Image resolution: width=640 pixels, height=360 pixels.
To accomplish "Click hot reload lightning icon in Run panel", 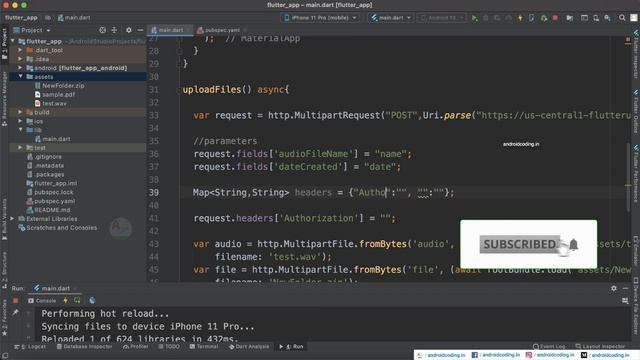I will click(65, 300).
